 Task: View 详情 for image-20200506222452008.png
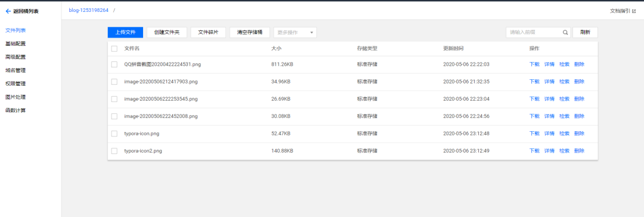coord(549,116)
